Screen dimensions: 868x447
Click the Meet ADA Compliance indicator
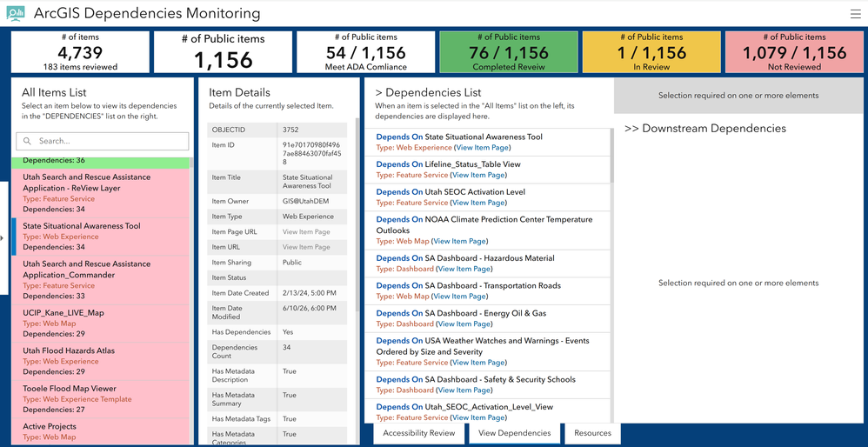366,52
